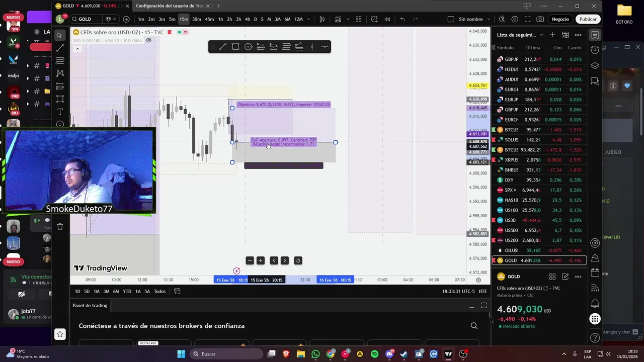This screenshot has width=644, height=362.
Task: Set range to Todos
Action: [x=159, y=291]
